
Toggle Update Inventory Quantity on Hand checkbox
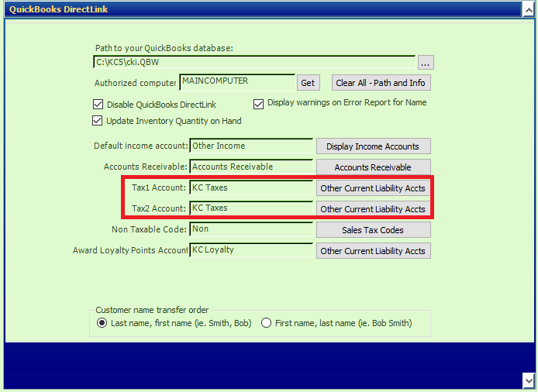(98, 121)
